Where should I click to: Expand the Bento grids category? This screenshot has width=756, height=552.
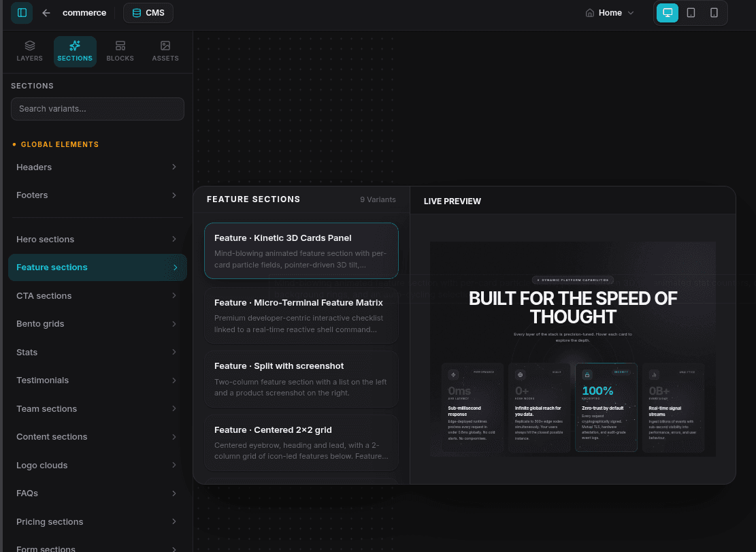coord(97,324)
